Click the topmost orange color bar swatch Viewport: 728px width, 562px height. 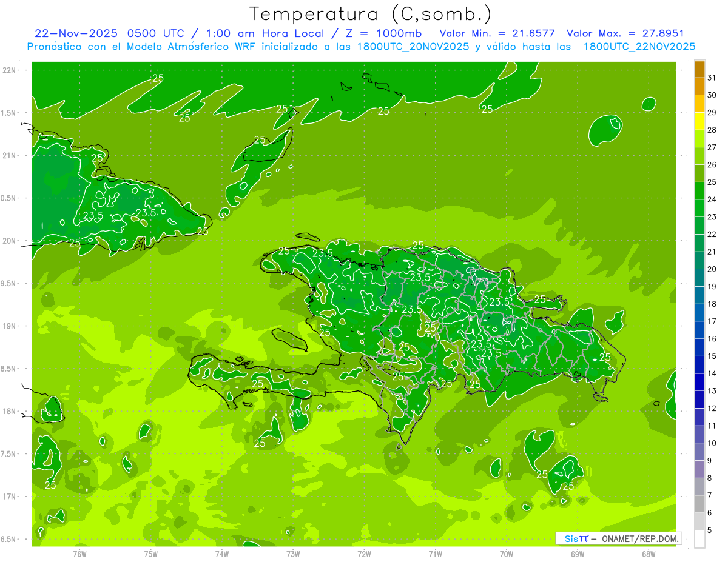[x=699, y=69]
